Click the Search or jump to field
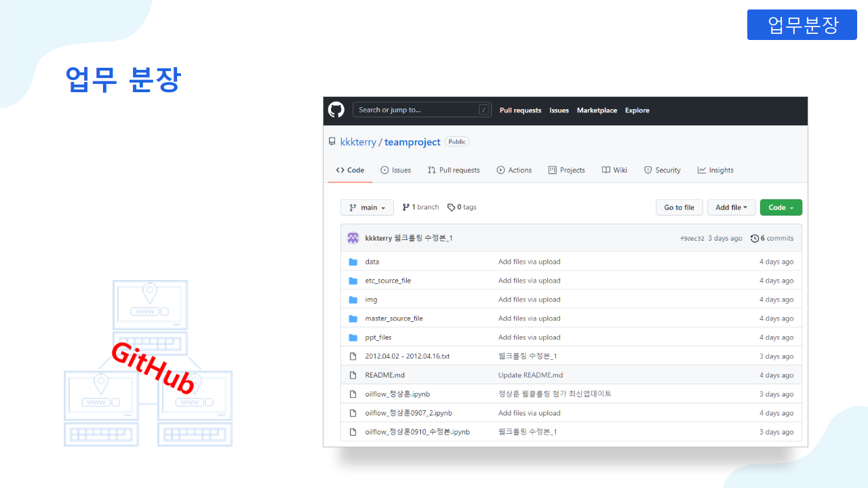 [x=422, y=110]
